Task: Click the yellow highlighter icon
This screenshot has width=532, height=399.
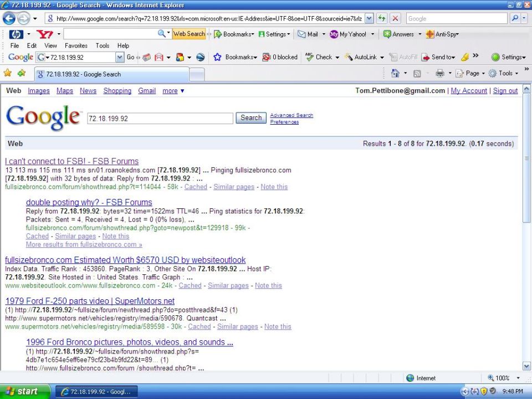Action: coord(465,57)
